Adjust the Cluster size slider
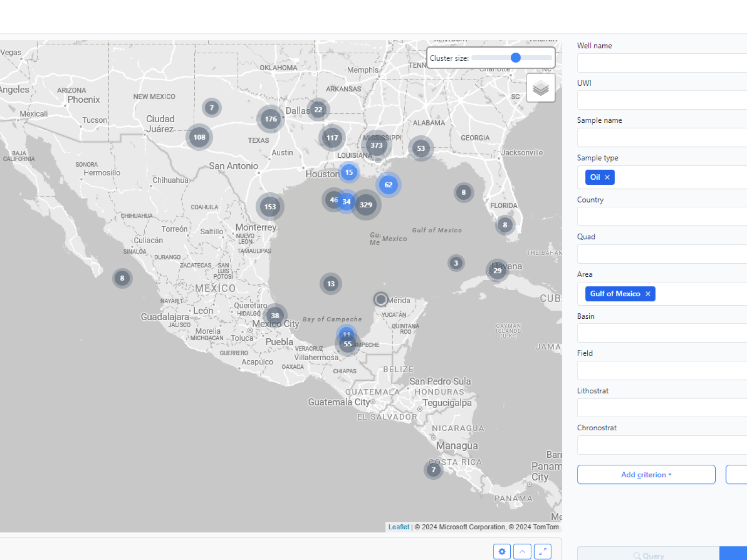The width and height of the screenshot is (747, 560). click(515, 58)
